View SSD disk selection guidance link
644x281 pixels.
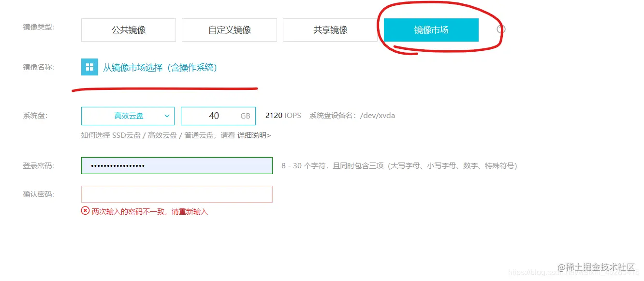coord(253,135)
